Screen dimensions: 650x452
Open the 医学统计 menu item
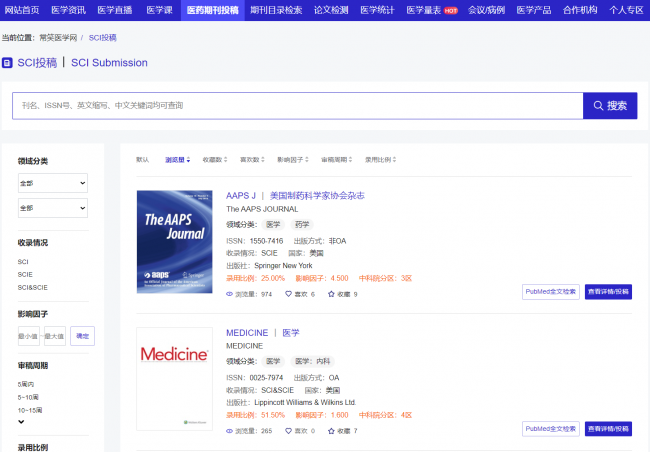377,10
